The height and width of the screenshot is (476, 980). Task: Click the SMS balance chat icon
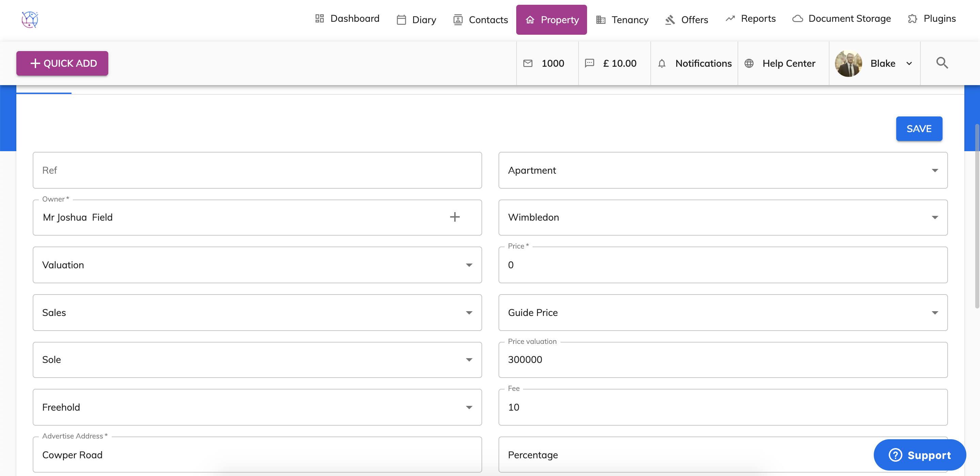589,63
